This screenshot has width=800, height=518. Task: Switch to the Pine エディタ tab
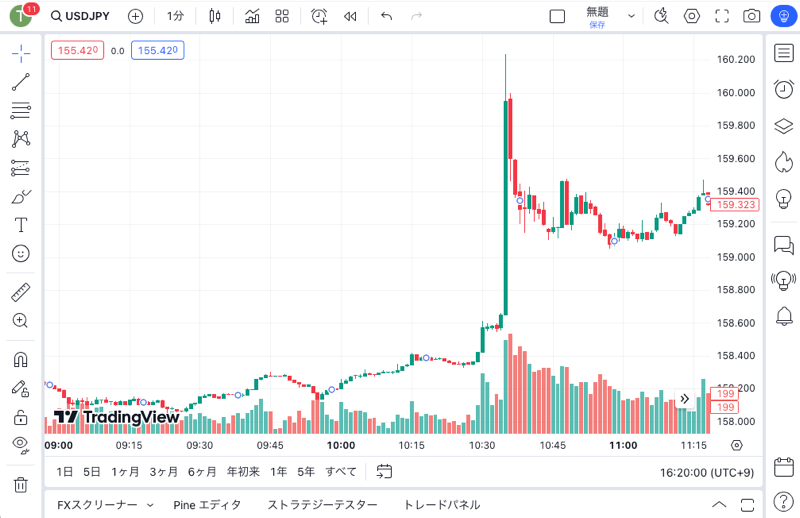(207, 505)
